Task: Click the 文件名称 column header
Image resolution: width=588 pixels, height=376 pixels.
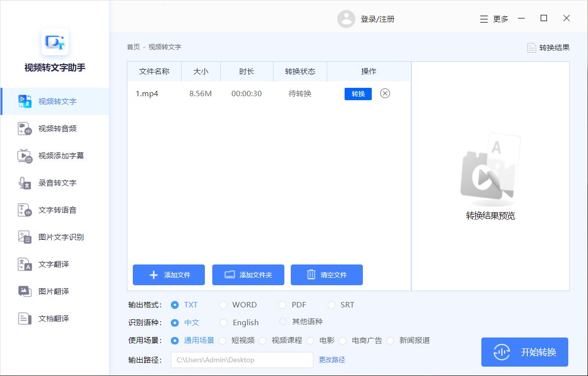Action: tap(154, 71)
